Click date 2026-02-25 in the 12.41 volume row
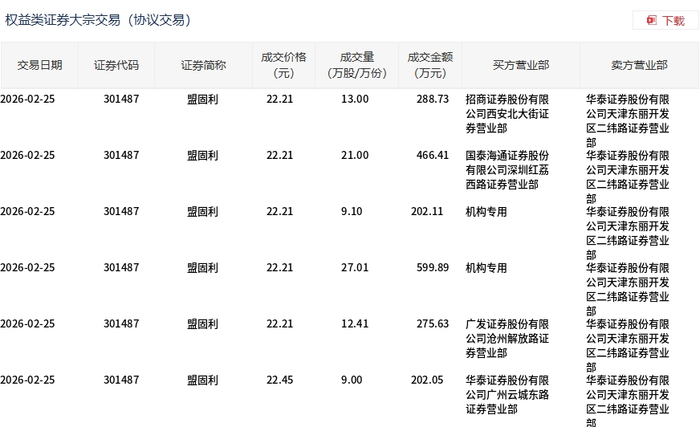The width and height of the screenshot is (700, 427). [x=28, y=324]
